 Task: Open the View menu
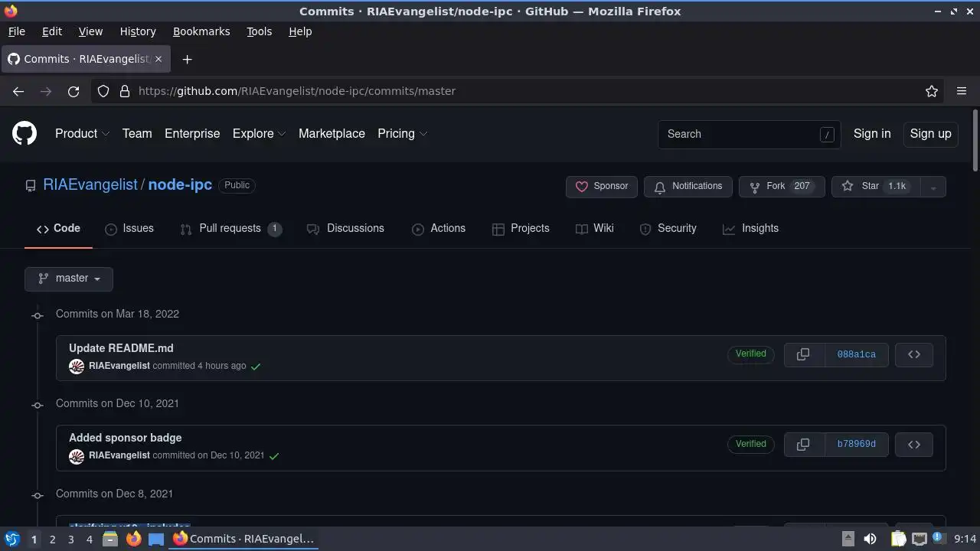90,31
